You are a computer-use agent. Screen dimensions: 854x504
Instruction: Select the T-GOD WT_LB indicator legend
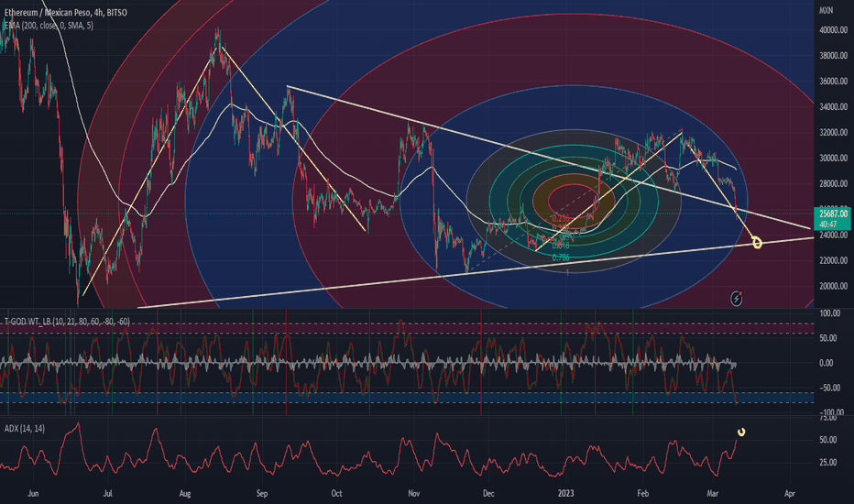67,322
